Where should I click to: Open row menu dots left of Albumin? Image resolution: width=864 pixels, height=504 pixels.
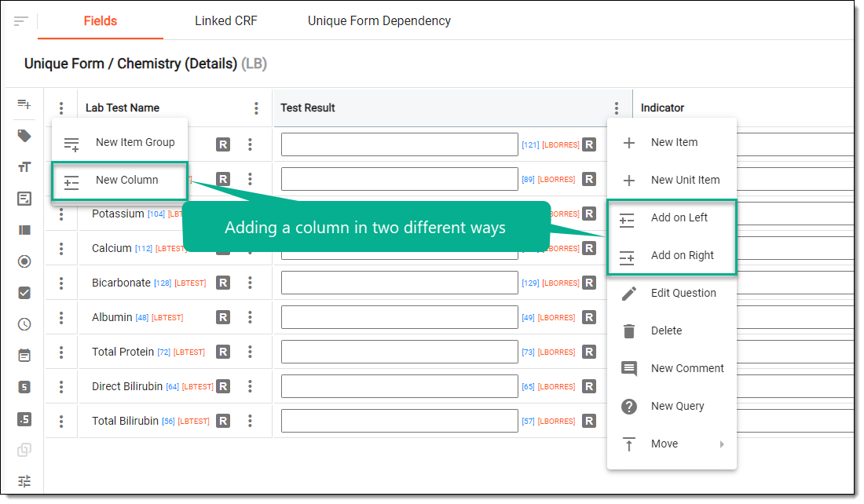click(61, 317)
